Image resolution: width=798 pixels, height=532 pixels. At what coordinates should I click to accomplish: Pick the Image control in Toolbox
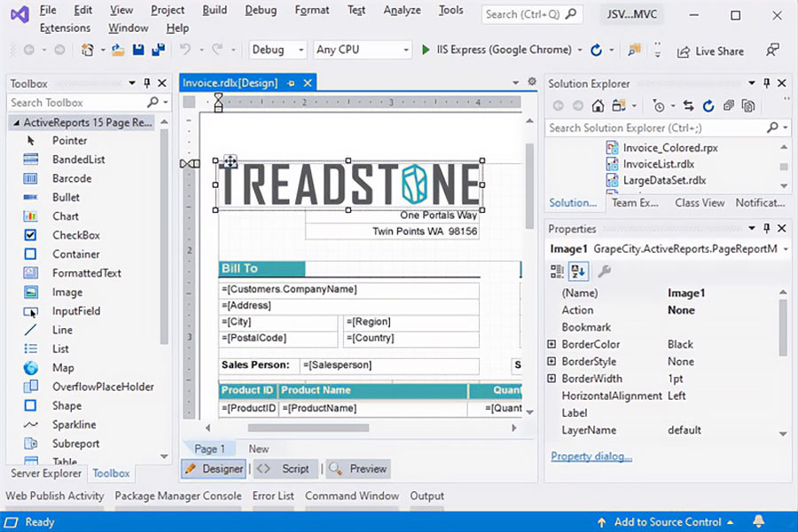(x=66, y=292)
